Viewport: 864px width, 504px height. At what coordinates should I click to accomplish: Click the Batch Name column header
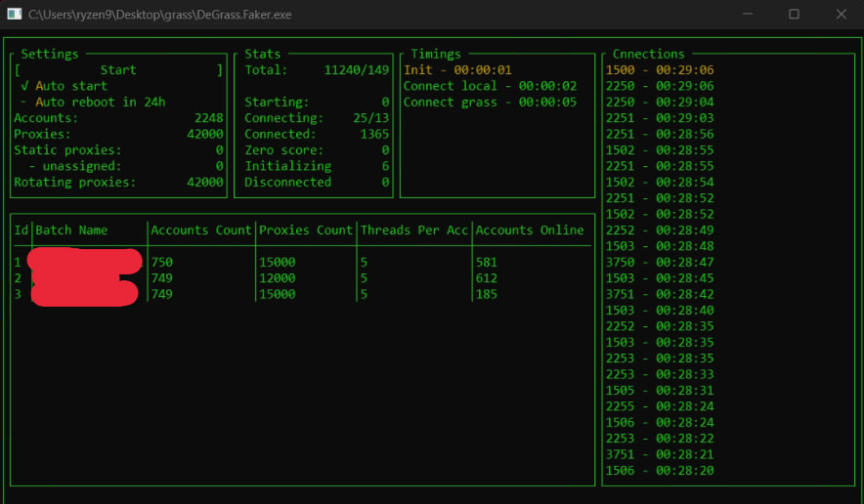click(71, 231)
